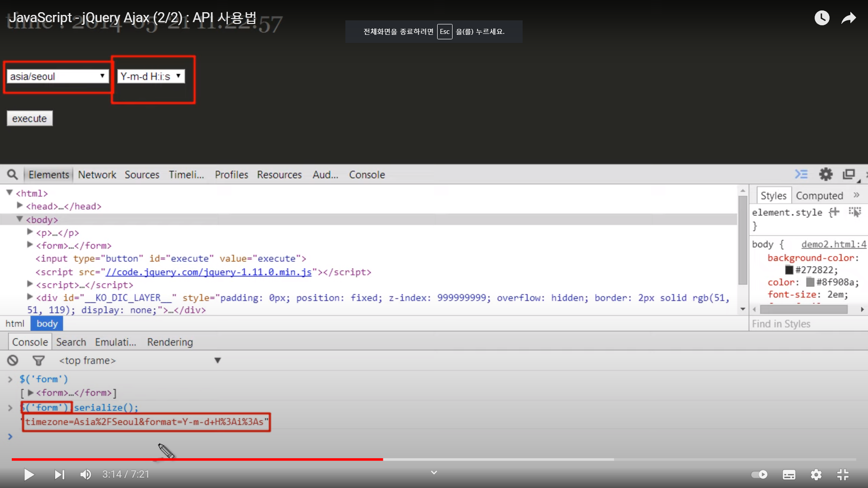Toggle element state icon in Styles
The image size is (868, 488).
click(x=854, y=212)
